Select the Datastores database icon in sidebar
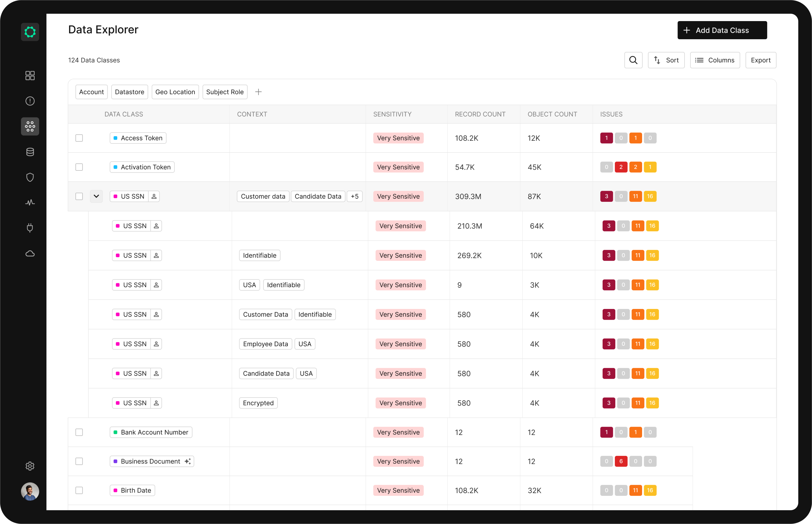812x524 pixels. (30, 152)
